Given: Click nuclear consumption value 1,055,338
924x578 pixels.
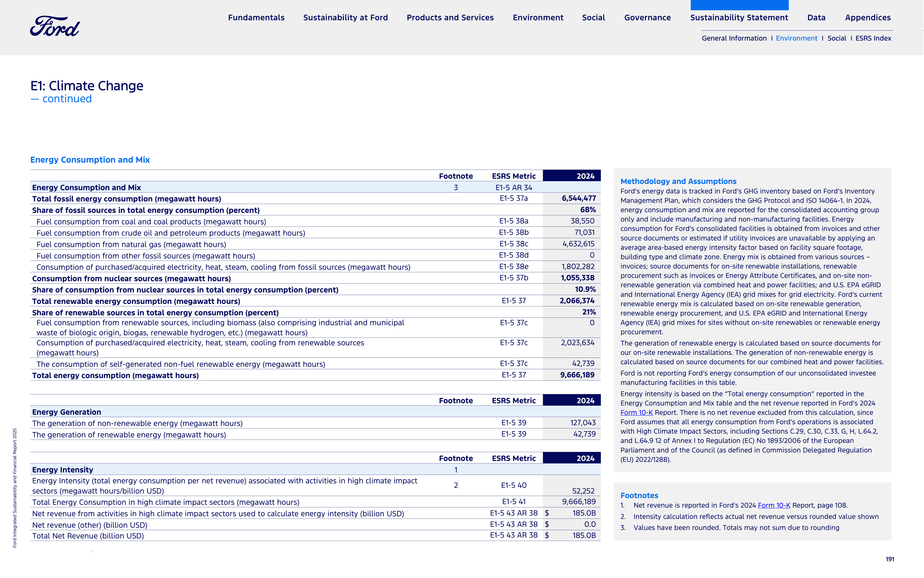Looking at the screenshot, I should click(x=578, y=278).
